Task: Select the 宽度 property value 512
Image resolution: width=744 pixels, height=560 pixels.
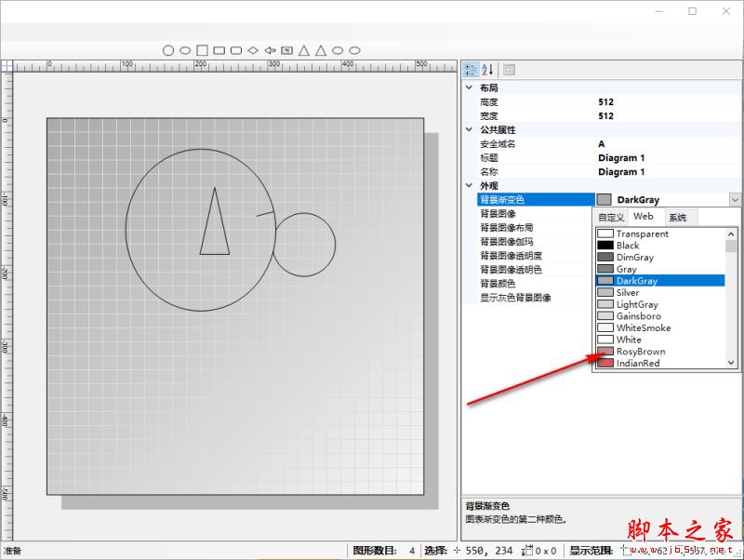Action: [606, 115]
